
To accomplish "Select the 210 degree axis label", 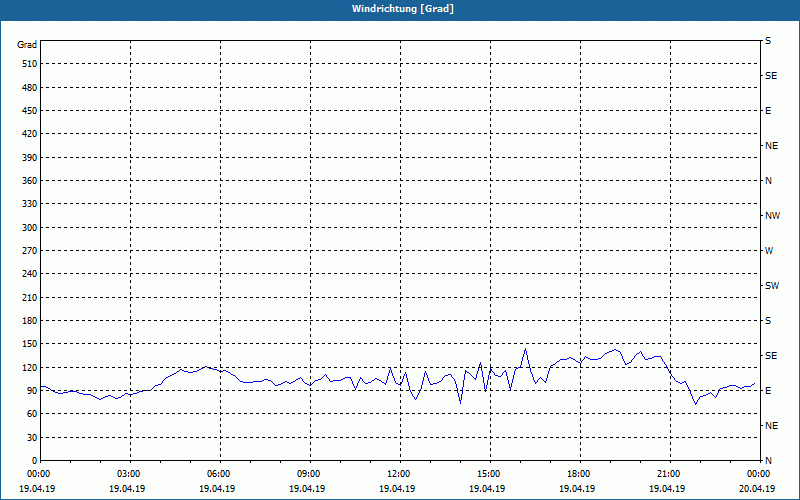I will (30, 297).
